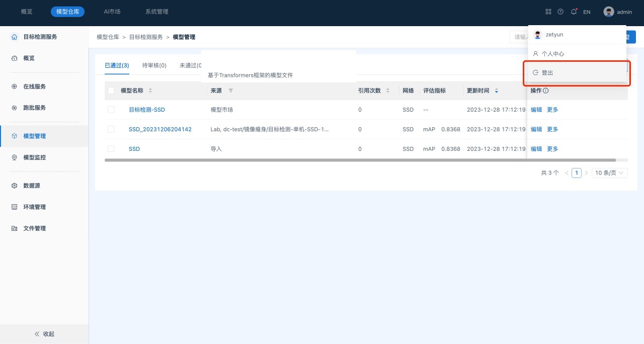Go to page 1 in pagination
Viewport: 644px width, 344px height.
[577, 173]
